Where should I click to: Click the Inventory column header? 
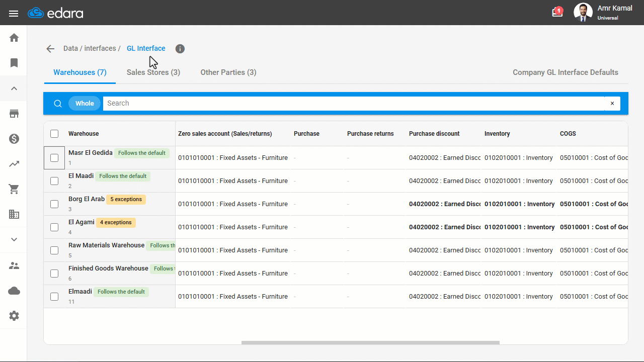pyautogui.click(x=497, y=134)
